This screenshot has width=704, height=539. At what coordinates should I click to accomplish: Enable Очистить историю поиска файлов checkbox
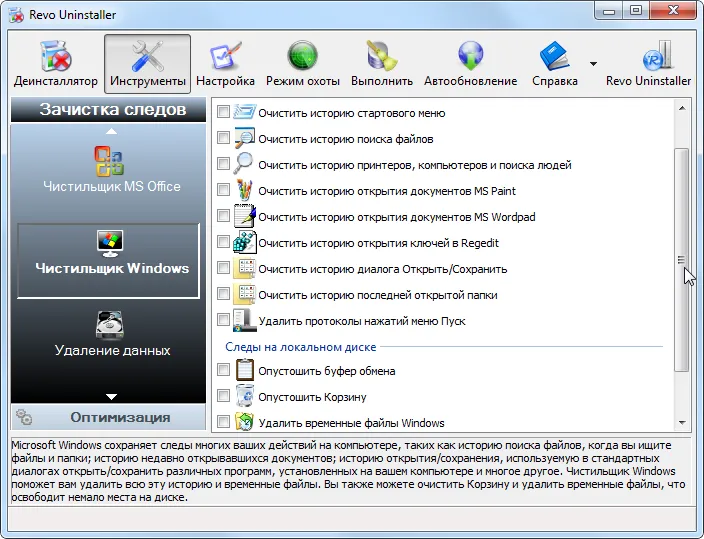(223, 137)
